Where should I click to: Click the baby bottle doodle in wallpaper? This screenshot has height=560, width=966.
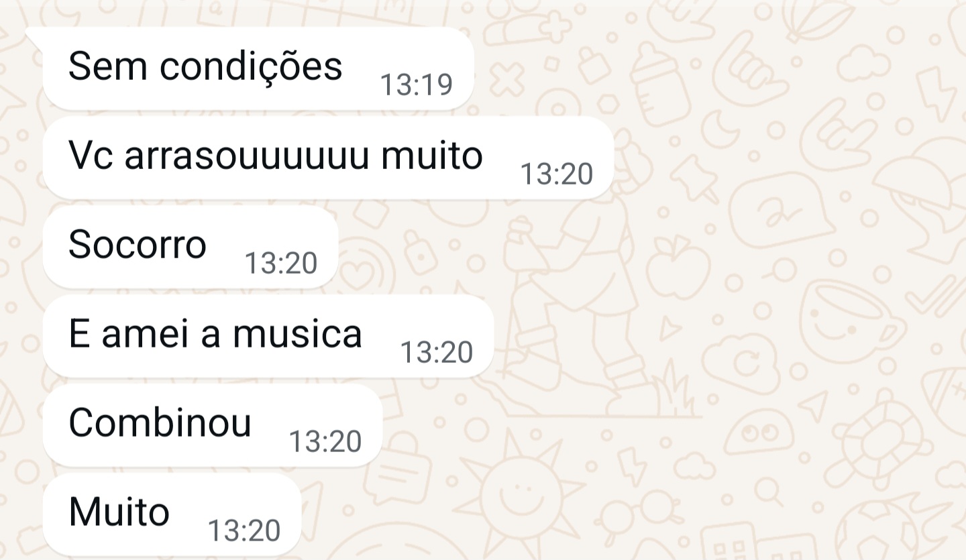pyautogui.click(x=659, y=82)
